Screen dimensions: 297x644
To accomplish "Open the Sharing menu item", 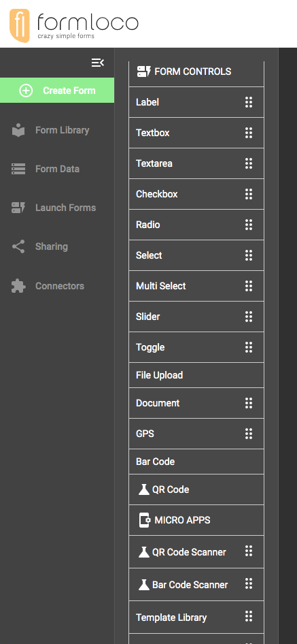I will tap(57, 246).
